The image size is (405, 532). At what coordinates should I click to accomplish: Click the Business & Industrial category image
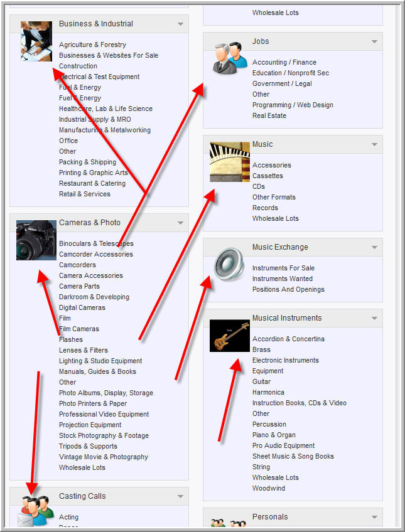(x=36, y=41)
